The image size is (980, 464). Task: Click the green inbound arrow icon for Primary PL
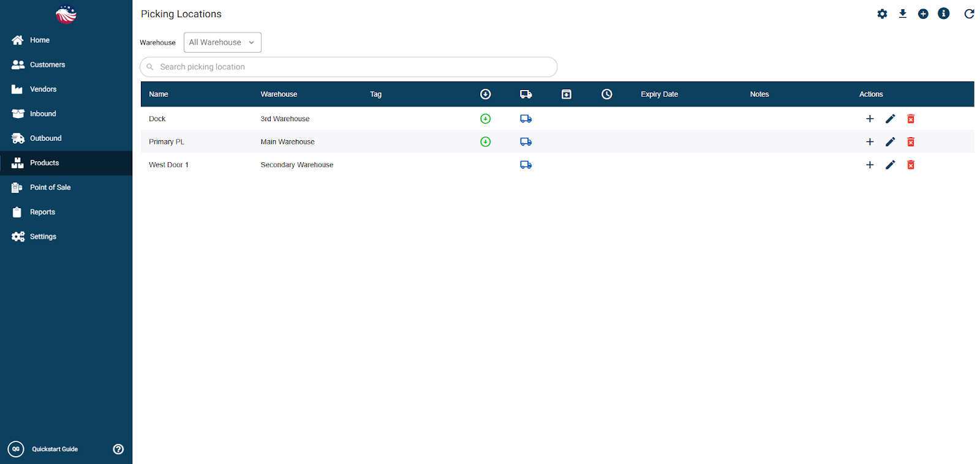pyautogui.click(x=486, y=142)
